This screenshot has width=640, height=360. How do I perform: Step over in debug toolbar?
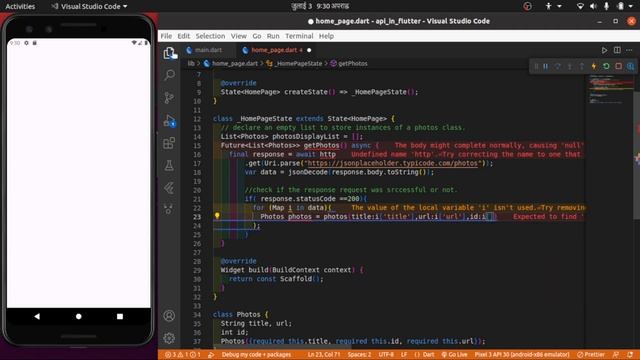coord(558,66)
